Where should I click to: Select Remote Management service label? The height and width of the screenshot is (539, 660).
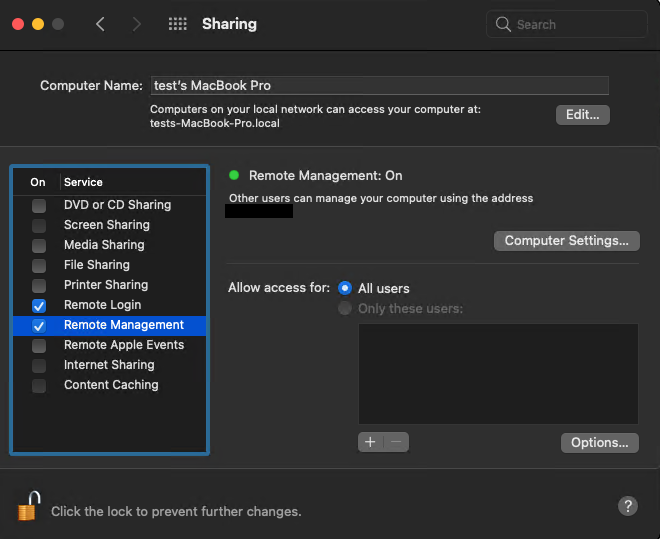[x=124, y=325]
